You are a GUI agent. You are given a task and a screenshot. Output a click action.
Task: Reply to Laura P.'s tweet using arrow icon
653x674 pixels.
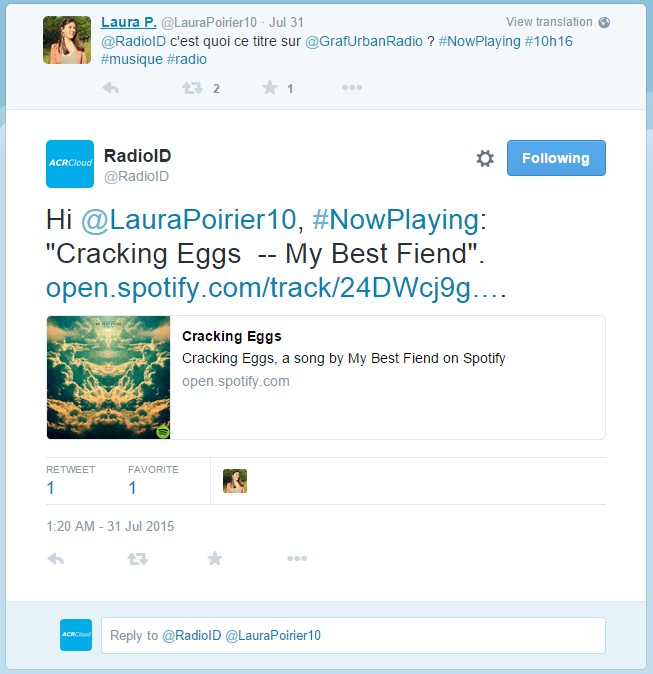tap(111, 88)
